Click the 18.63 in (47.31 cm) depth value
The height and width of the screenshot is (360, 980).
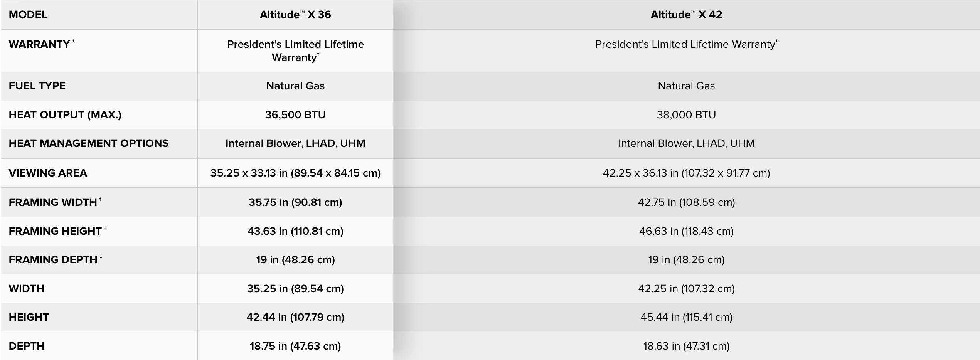[686, 346]
